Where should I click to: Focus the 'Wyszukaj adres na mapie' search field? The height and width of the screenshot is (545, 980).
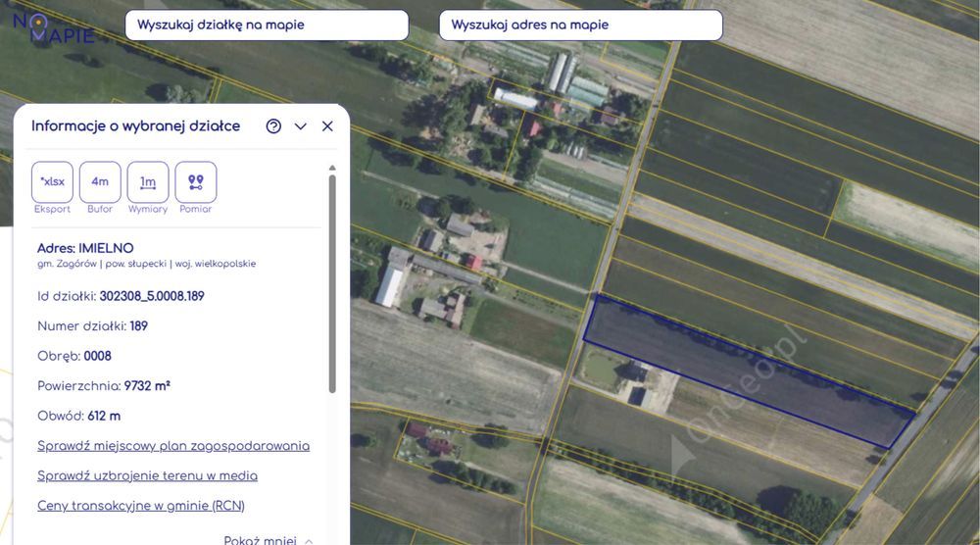point(580,25)
